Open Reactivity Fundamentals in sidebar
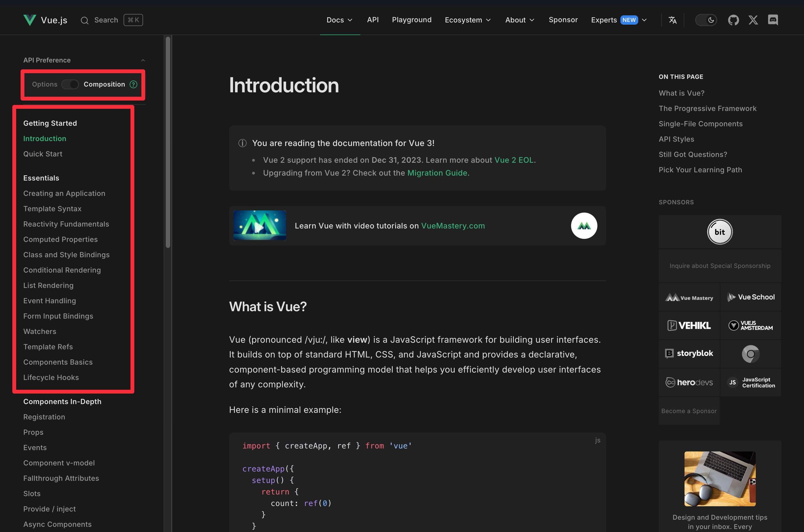 pos(66,224)
